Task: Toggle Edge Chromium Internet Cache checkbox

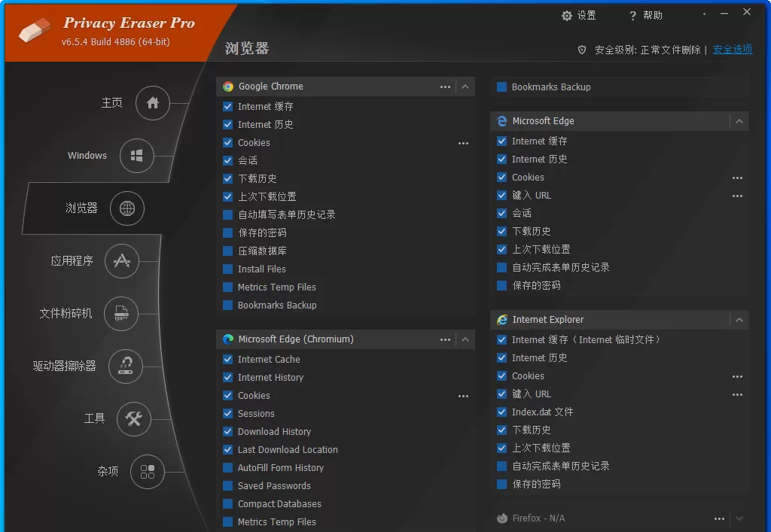Action: coord(227,359)
